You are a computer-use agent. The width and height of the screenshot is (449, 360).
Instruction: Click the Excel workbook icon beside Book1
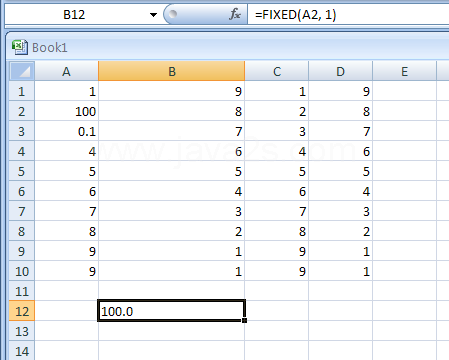point(20,47)
